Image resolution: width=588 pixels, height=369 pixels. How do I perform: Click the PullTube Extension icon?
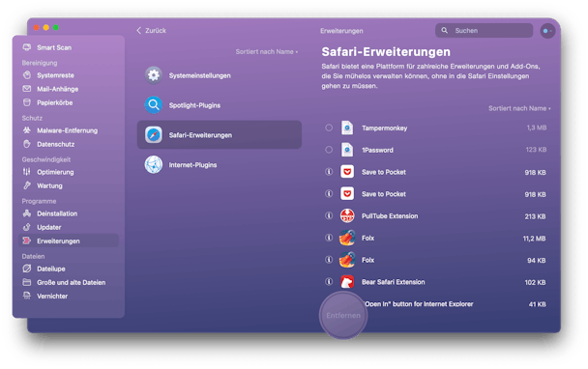347,215
